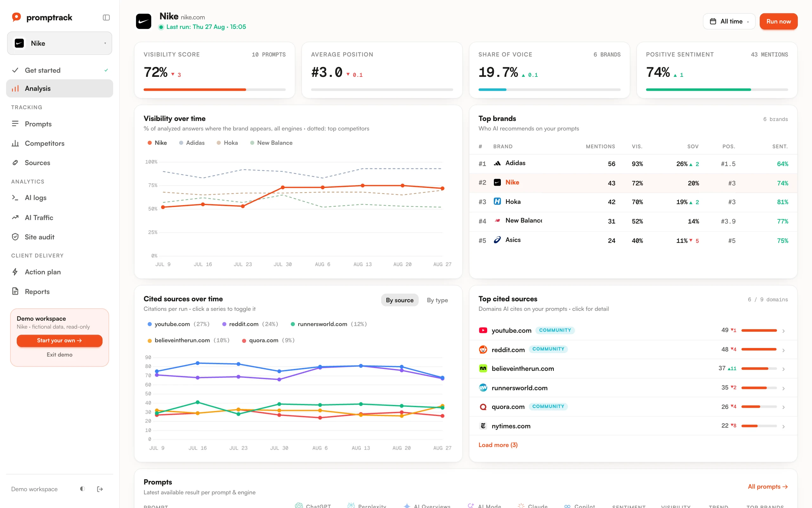This screenshot has width=812, height=508.
Task: Toggle the New Balance legend series
Action: (x=271, y=143)
